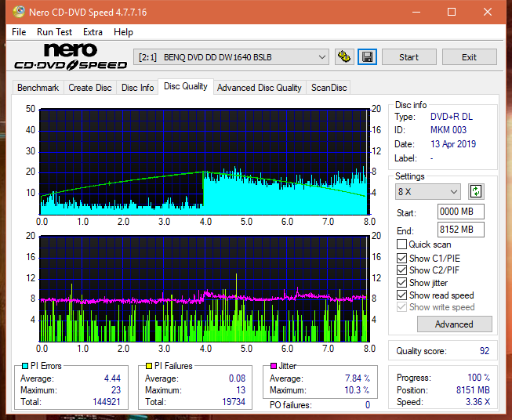The image size is (512, 420).
Task: Open the drive options icon with yellow tools
Action: [344, 57]
